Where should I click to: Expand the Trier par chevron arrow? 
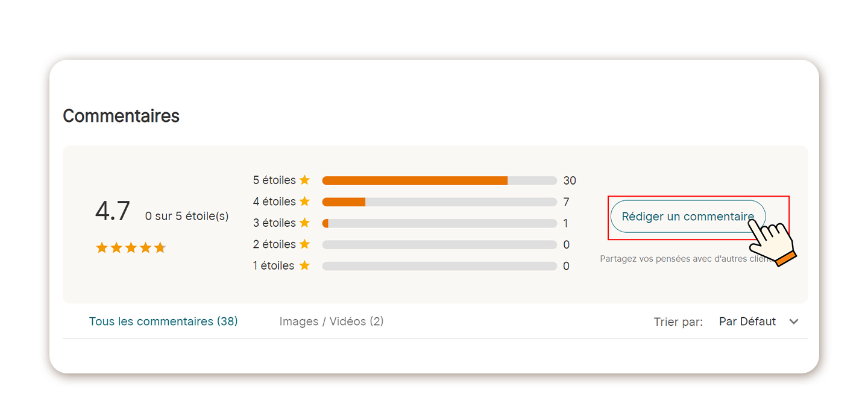pos(794,322)
